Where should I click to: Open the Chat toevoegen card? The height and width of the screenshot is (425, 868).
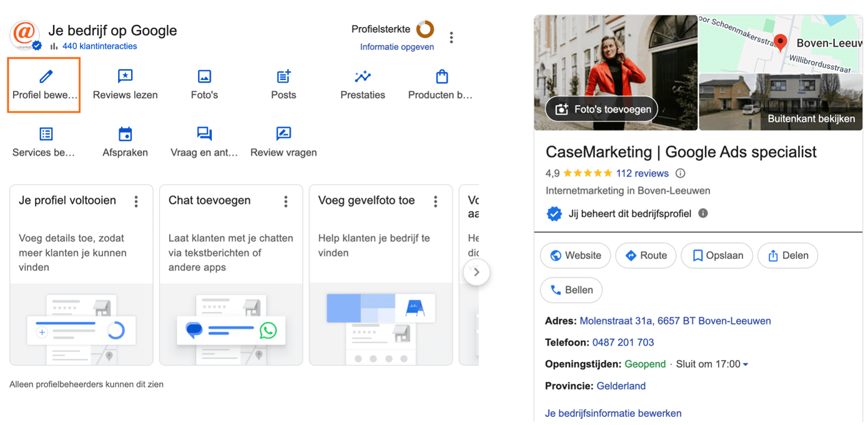[231, 275]
